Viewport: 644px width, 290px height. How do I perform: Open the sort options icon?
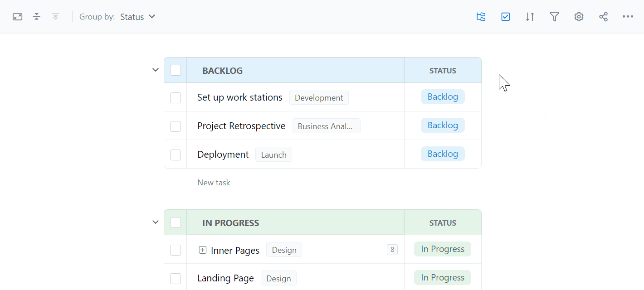pos(530,16)
